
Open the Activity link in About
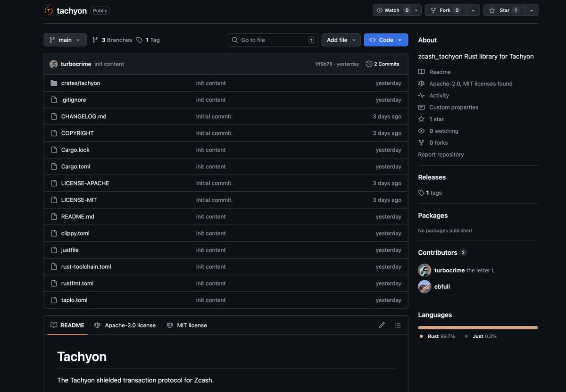click(x=433, y=95)
